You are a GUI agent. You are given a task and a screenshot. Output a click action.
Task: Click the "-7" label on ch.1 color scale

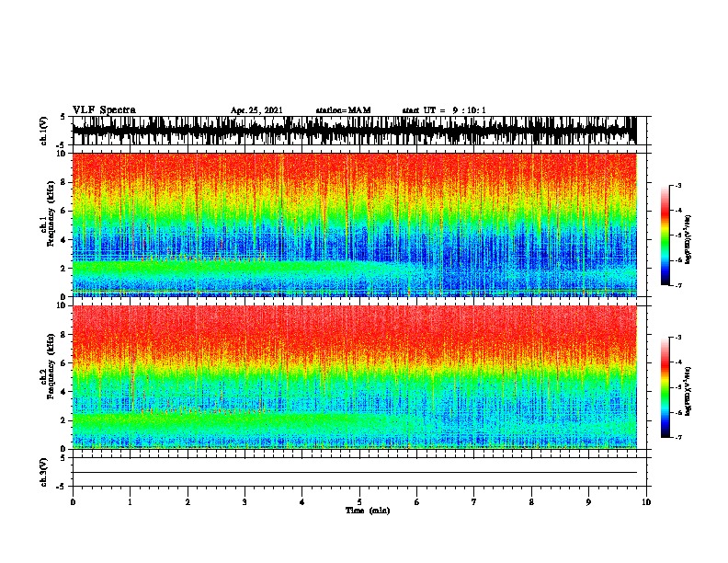point(677,285)
